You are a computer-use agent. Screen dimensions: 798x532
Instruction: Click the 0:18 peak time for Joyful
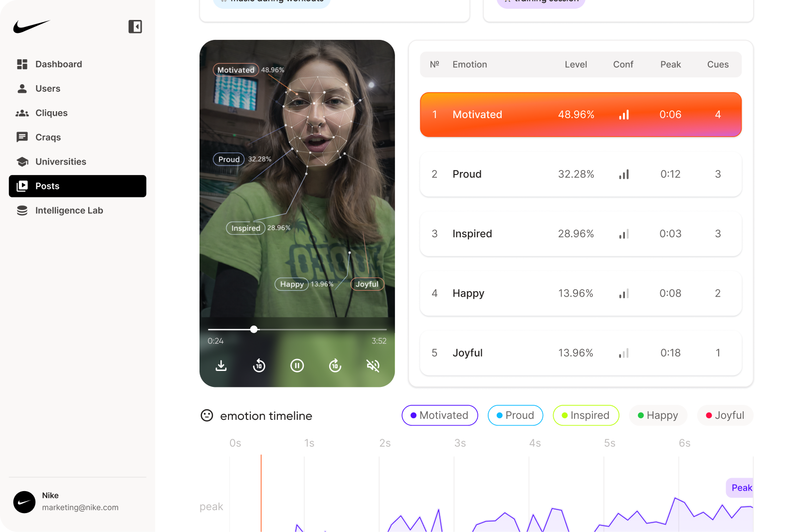tap(670, 353)
